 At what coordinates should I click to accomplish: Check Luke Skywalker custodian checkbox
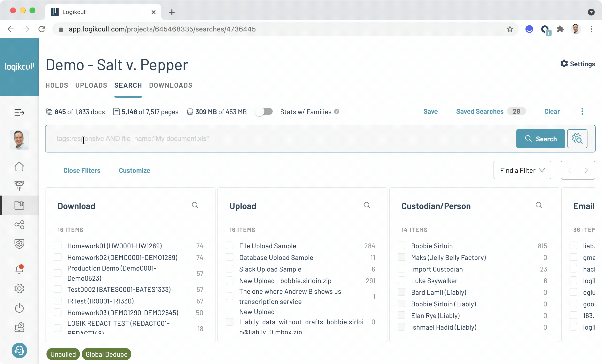(402, 281)
